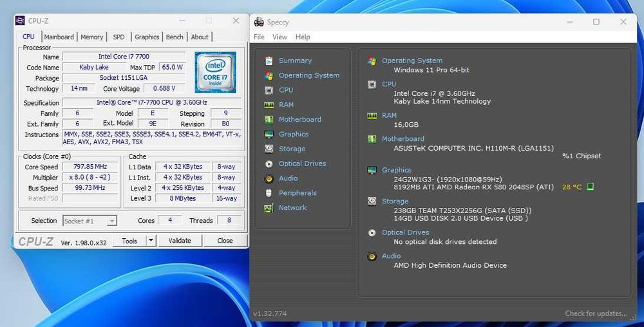Open the Graphics tab in CPU-Z

click(147, 37)
